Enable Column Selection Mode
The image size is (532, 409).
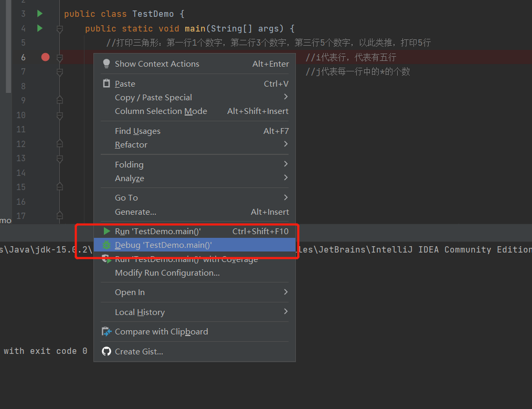click(195, 111)
